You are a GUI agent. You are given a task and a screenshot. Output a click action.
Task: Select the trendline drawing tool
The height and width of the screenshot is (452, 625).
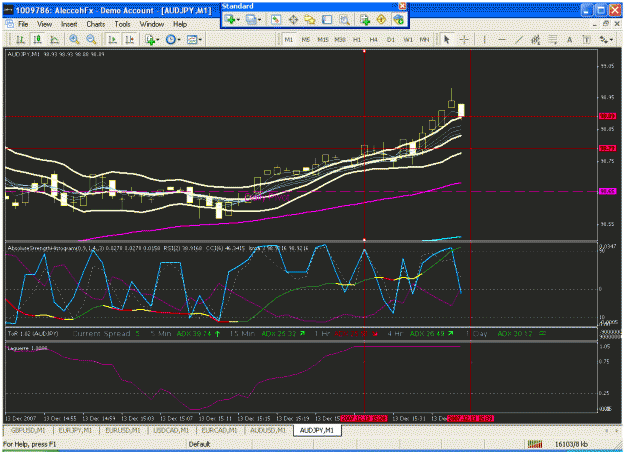(519, 39)
